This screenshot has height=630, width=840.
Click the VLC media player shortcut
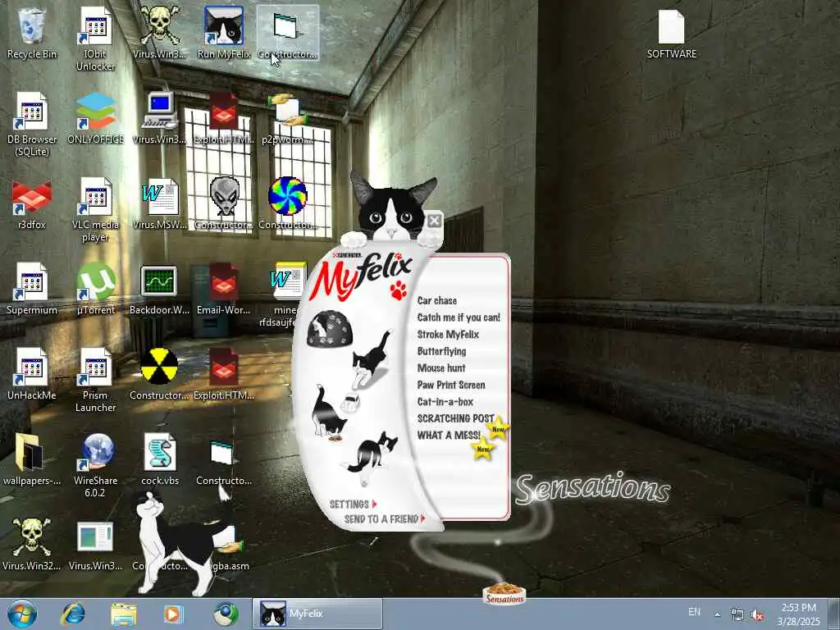click(95, 209)
